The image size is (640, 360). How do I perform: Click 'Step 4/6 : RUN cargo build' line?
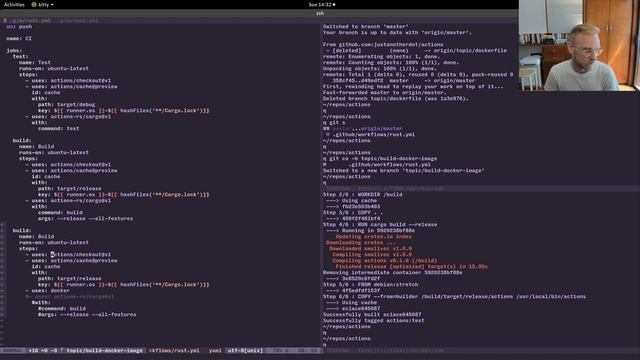point(380,224)
